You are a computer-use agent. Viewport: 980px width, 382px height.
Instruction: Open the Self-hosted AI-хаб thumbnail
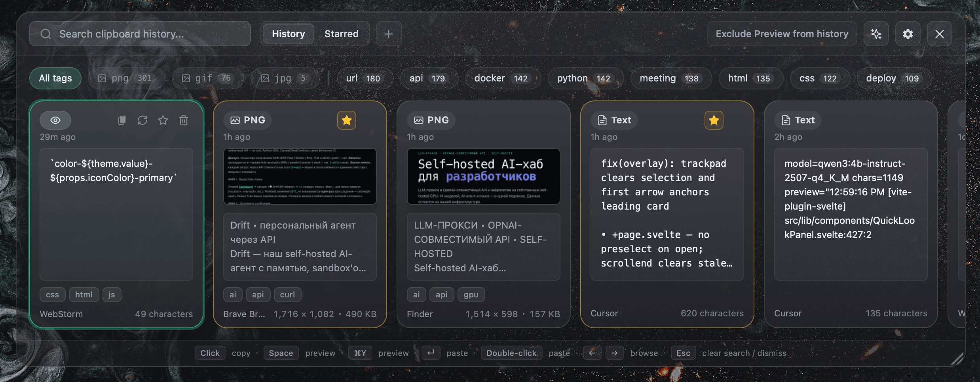click(484, 176)
